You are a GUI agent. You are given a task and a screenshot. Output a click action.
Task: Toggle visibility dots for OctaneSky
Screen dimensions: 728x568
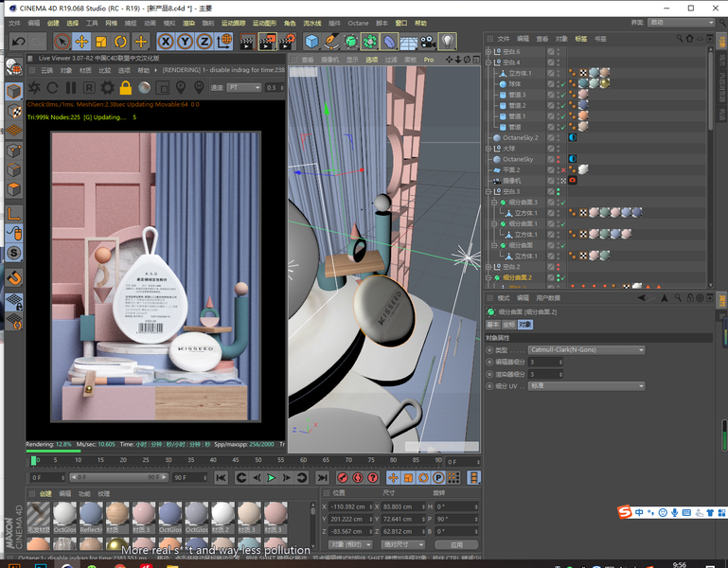[x=559, y=159]
